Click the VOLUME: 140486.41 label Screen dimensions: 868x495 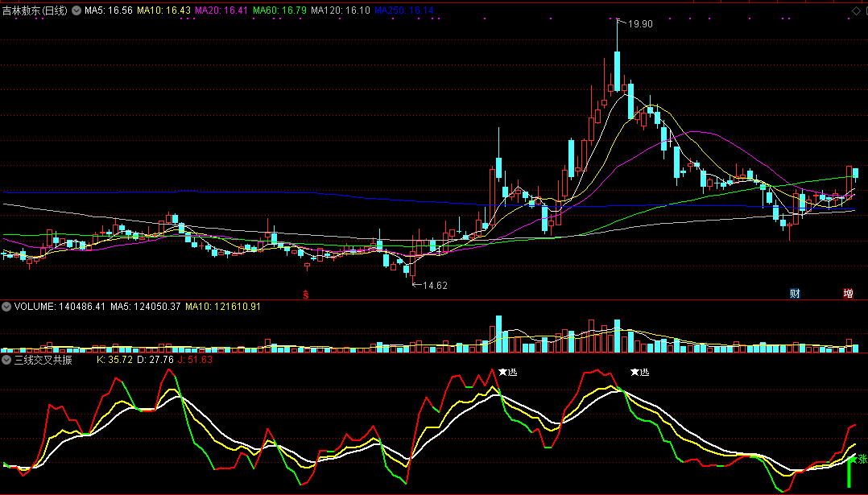pyautogui.click(x=60, y=307)
